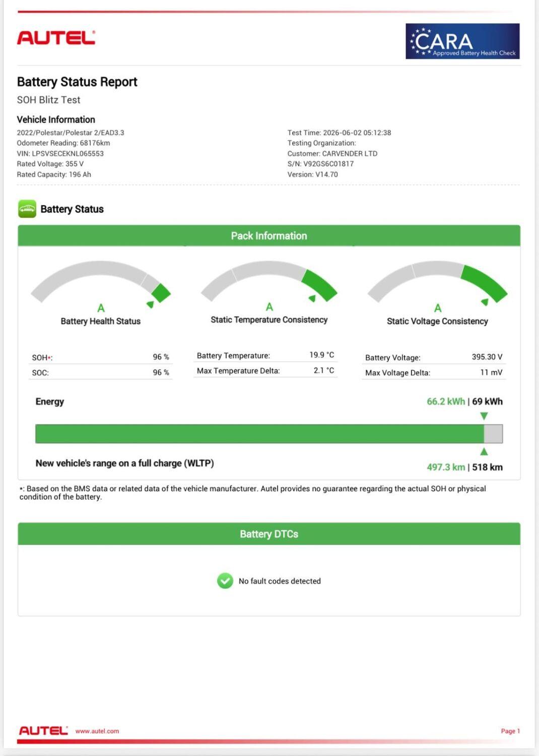This screenshot has width=539, height=756.
Task: Click the 66.2 kWh energy value
Action: [x=446, y=402]
